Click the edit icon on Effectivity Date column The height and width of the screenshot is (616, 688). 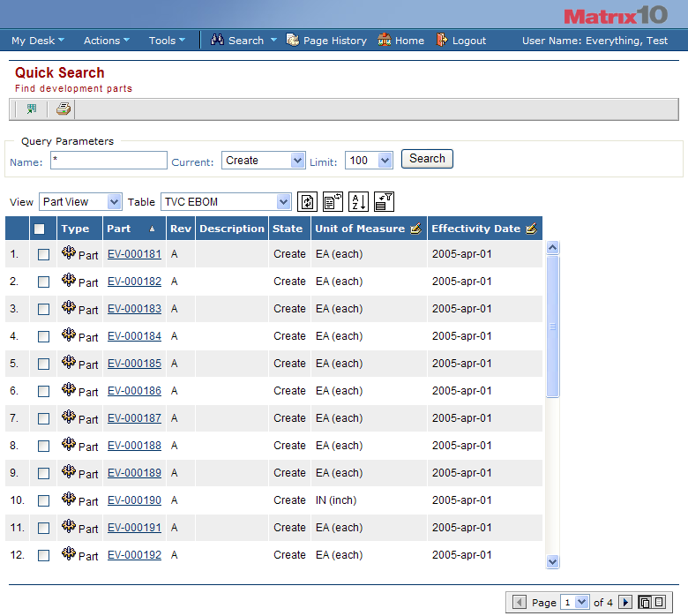530,229
